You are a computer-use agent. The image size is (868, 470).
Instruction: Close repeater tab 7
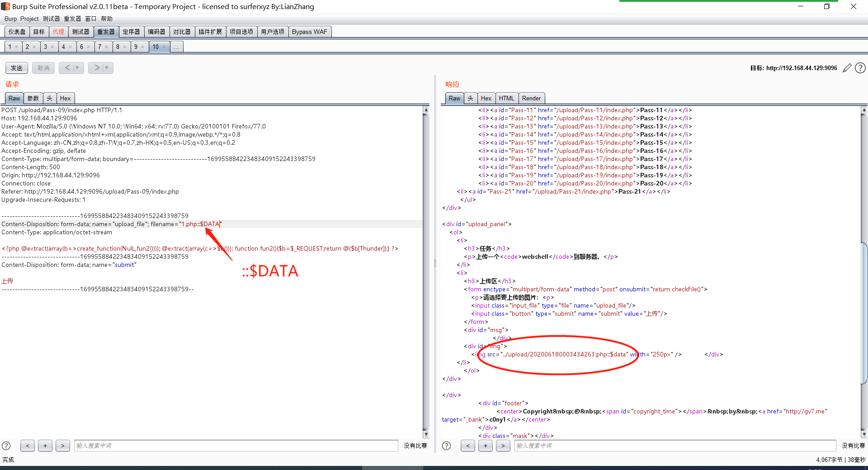(x=106, y=47)
